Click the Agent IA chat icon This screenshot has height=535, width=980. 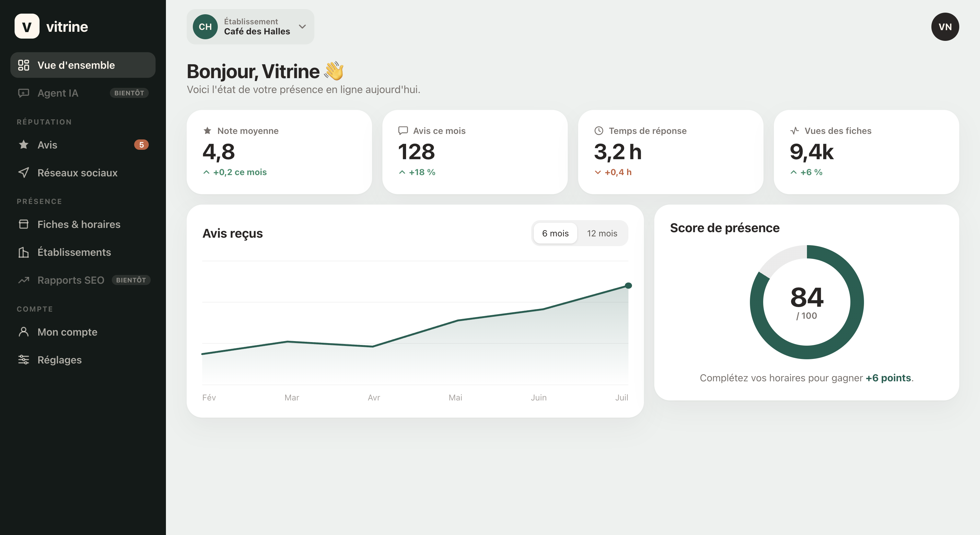[24, 93]
